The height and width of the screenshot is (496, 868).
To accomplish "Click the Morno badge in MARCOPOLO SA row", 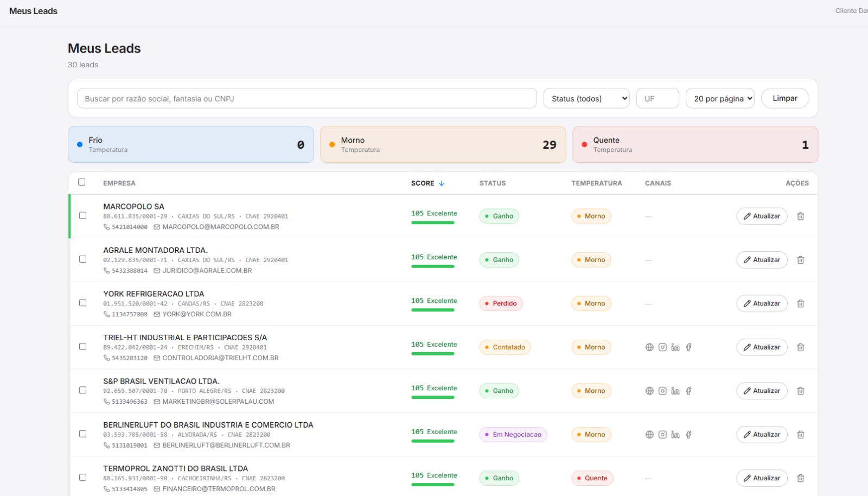I will click(x=591, y=216).
